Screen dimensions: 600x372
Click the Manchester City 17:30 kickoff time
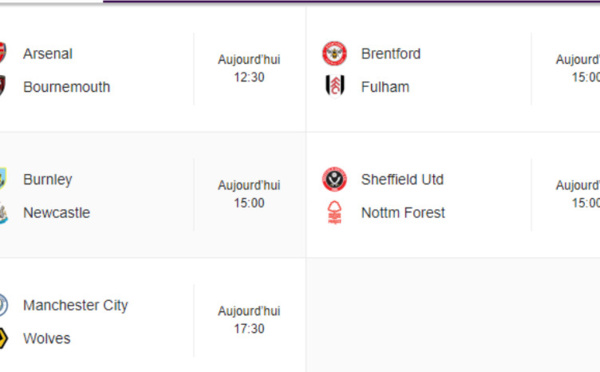pos(249,329)
